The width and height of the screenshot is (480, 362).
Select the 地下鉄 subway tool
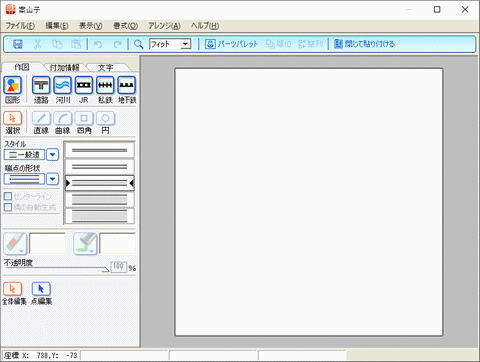point(126,85)
